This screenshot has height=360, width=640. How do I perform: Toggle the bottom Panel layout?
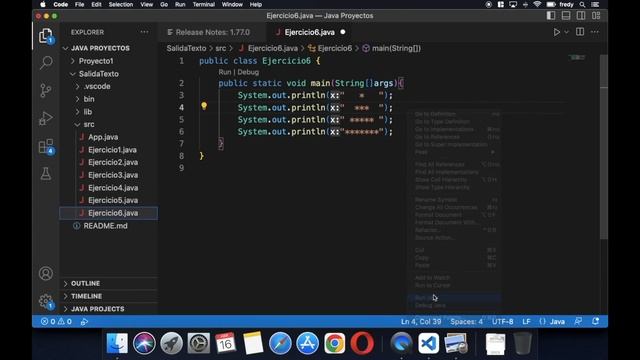(x=566, y=16)
